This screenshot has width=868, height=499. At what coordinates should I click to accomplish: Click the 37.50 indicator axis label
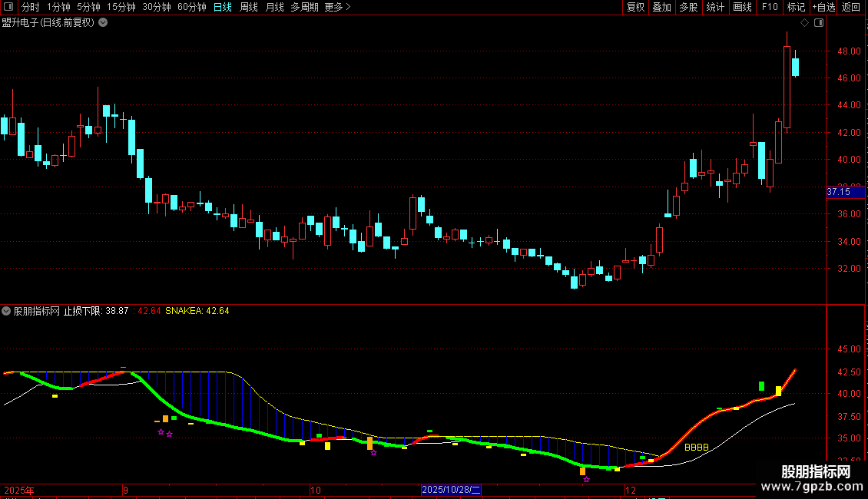(849, 417)
